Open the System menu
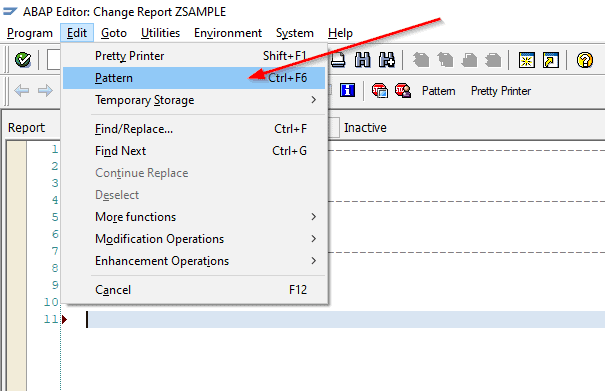 tap(294, 33)
